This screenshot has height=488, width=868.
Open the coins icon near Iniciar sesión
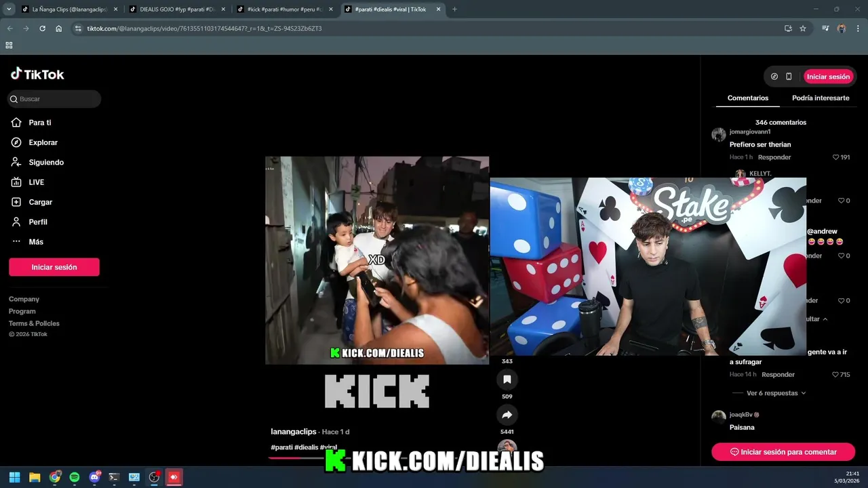tap(774, 77)
